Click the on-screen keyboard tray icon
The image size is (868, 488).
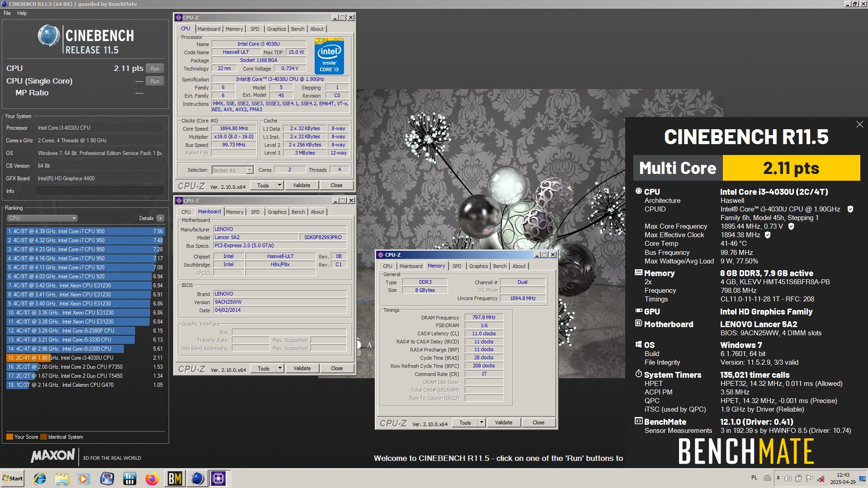(767, 478)
